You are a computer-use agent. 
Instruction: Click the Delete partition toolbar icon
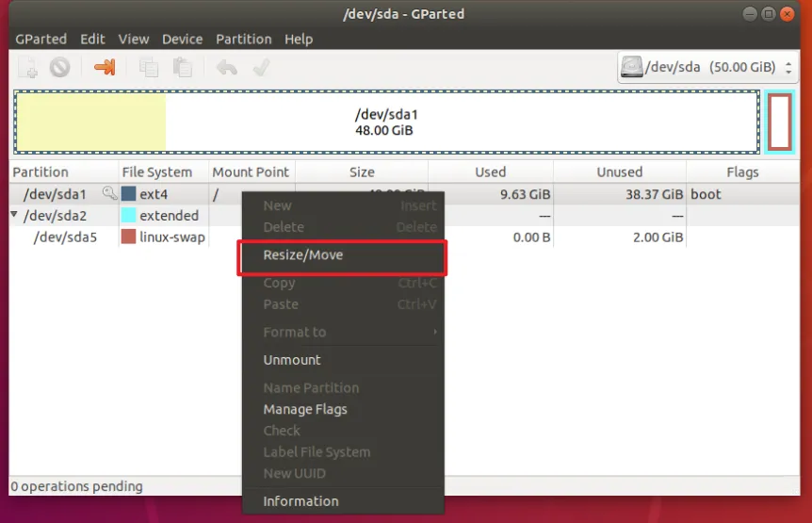[x=60, y=67]
